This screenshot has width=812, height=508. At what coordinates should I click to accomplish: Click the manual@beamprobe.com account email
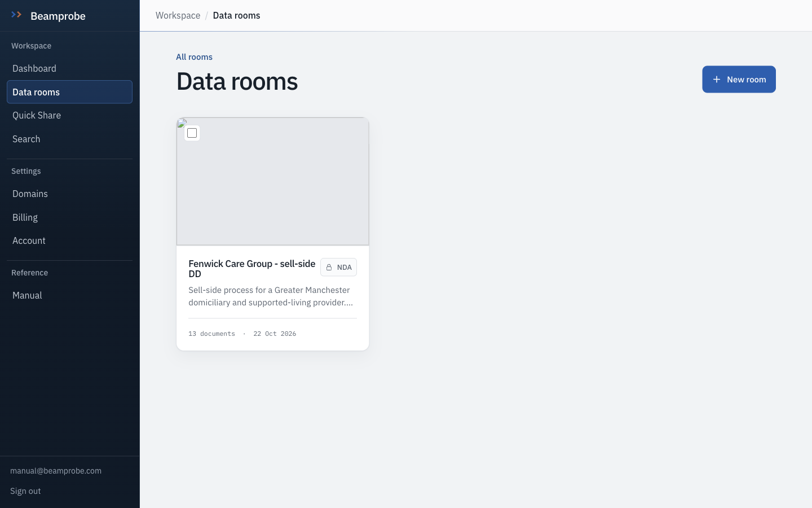(56, 471)
